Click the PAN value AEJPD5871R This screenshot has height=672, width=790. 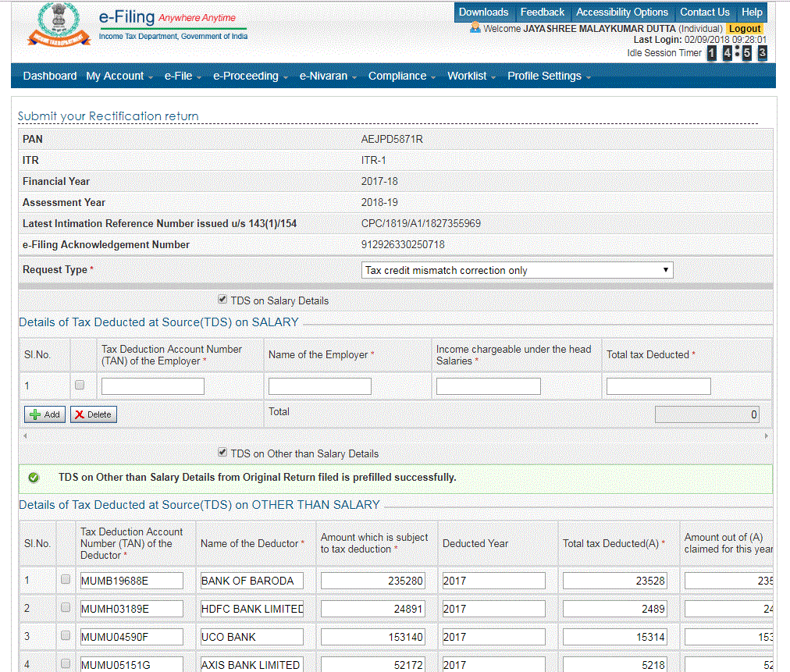click(x=392, y=140)
